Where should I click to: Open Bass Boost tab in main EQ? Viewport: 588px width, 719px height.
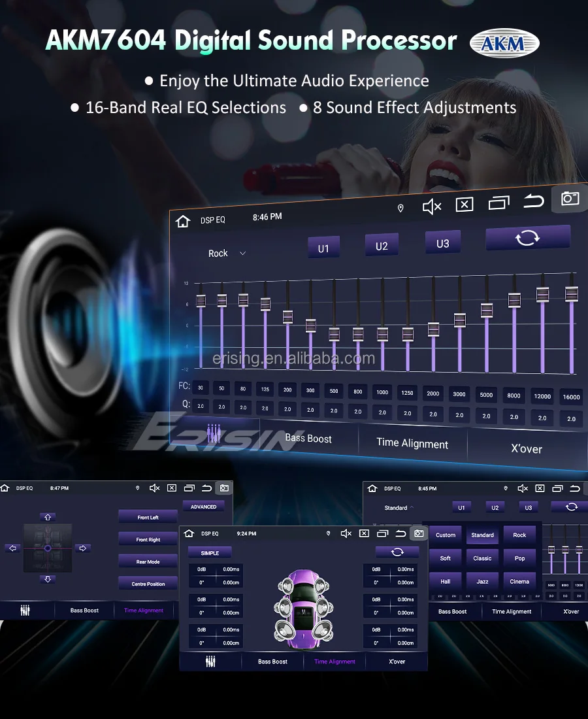pos(308,439)
